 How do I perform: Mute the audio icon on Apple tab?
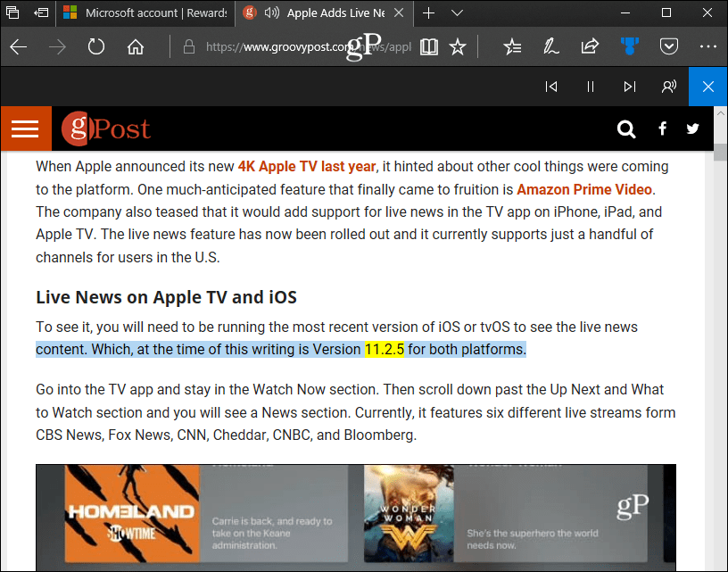pos(271,12)
